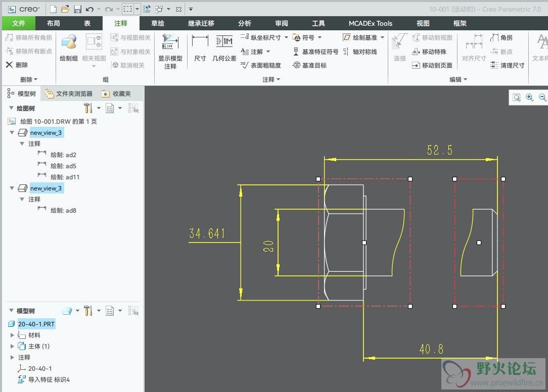548x392 pixels.
Task: Select 绘制: ad8 in drawing tree
Action: click(63, 210)
